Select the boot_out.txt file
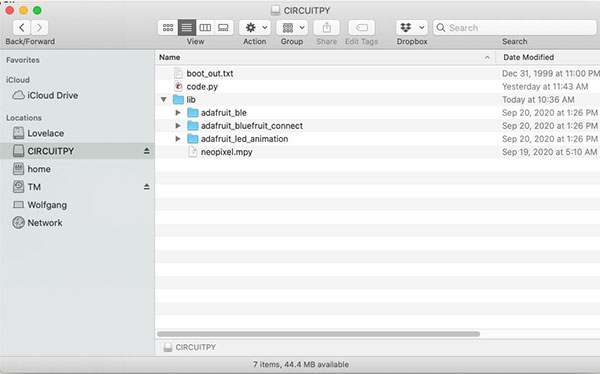600x374 pixels. tap(210, 73)
